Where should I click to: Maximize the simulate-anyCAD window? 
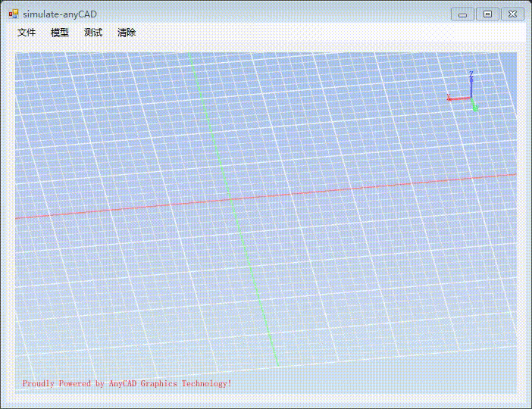click(x=487, y=14)
